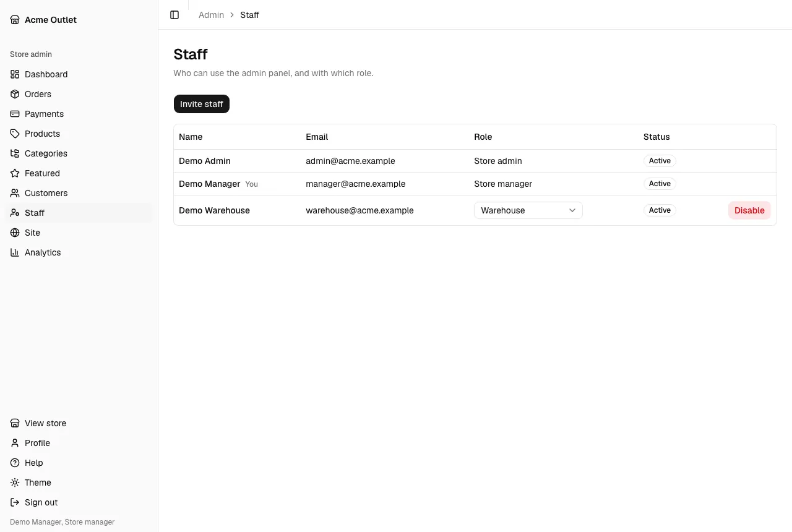Open Dashboard from the sidebar menu
This screenshot has width=792, height=532.
79,74
